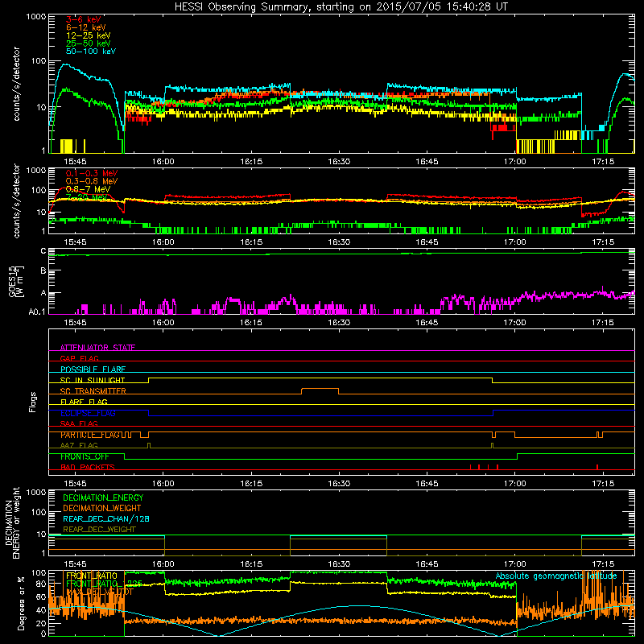Click the 7-20 MeV legend label
The height and width of the screenshot is (644, 644).
click(x=86, y=197)
